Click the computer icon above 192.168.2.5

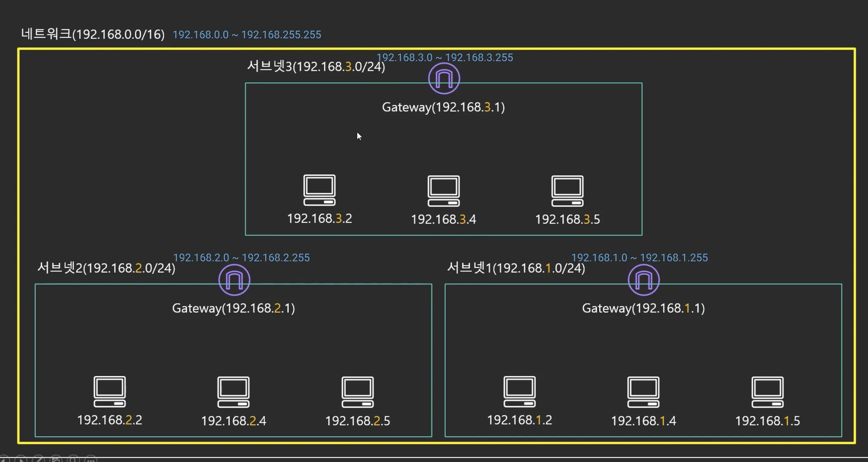(x=357, y=392)
